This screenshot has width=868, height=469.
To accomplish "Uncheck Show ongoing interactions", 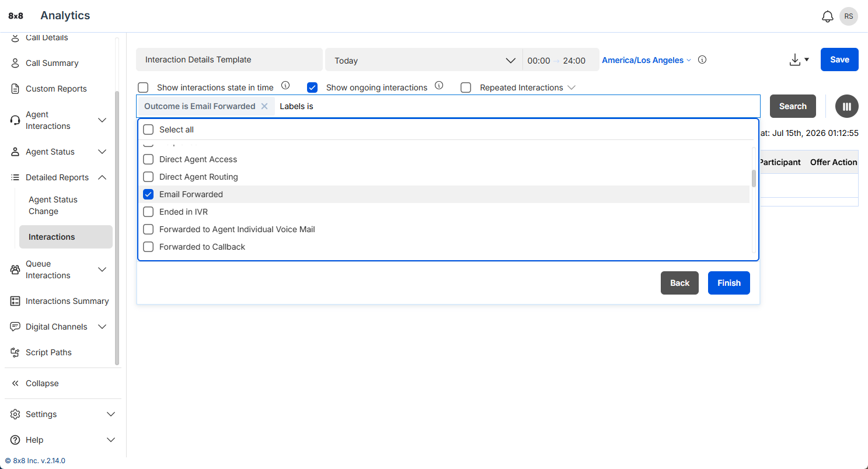I will click(x=312, y=87).
